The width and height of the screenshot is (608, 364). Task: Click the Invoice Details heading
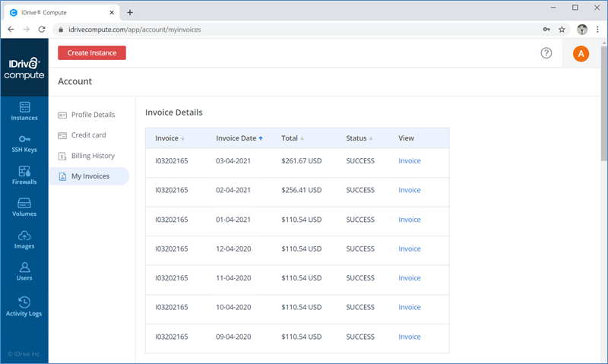click(174, 112)
